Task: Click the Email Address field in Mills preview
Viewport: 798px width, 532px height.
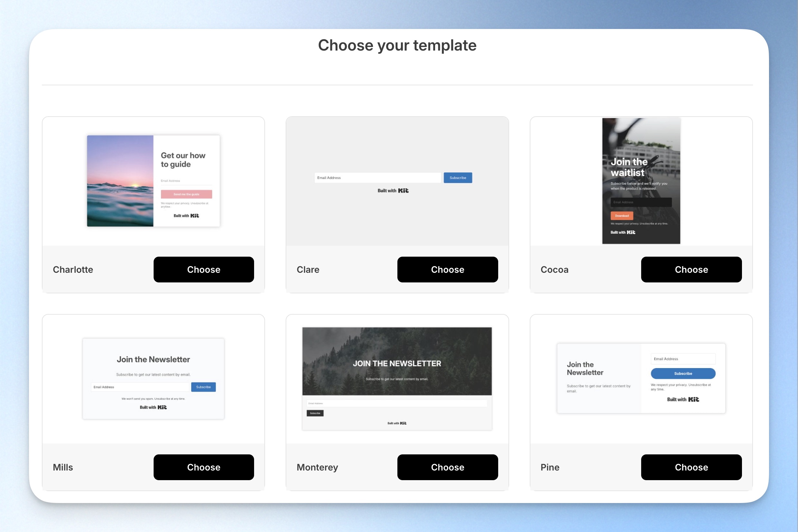Action: pyautogui.click(x=140, y=387)
